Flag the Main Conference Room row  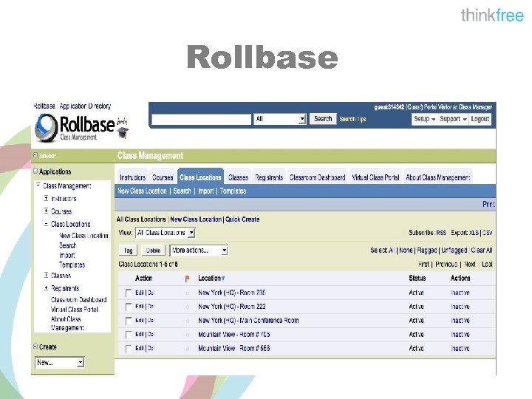pyautogui.click(x=187, y=321)
